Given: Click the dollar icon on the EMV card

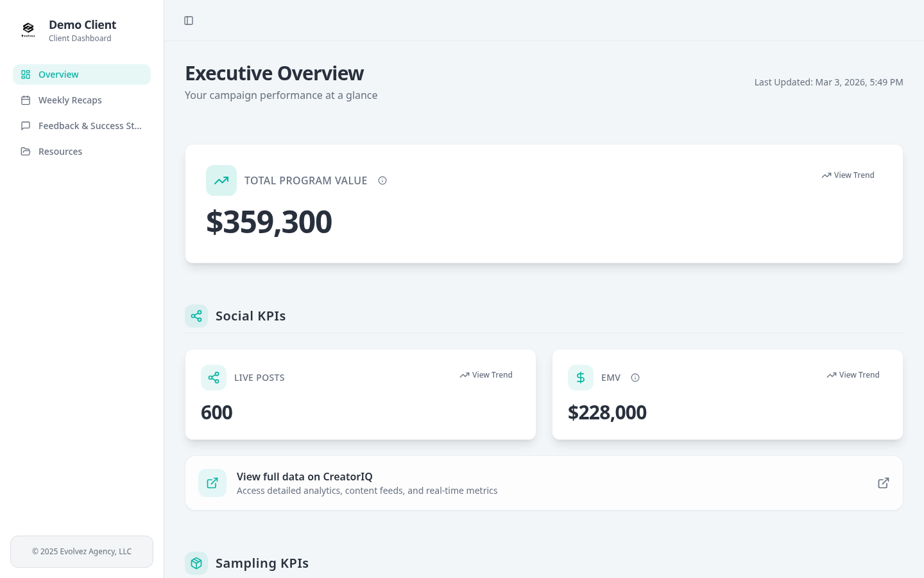Looking at the screenshot, I should pos(581,378).
